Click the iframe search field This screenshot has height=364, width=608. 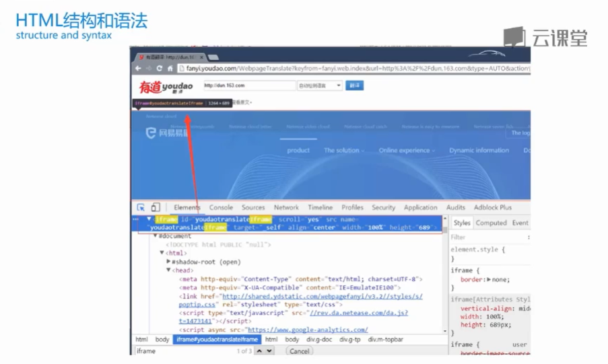point(184,351)
